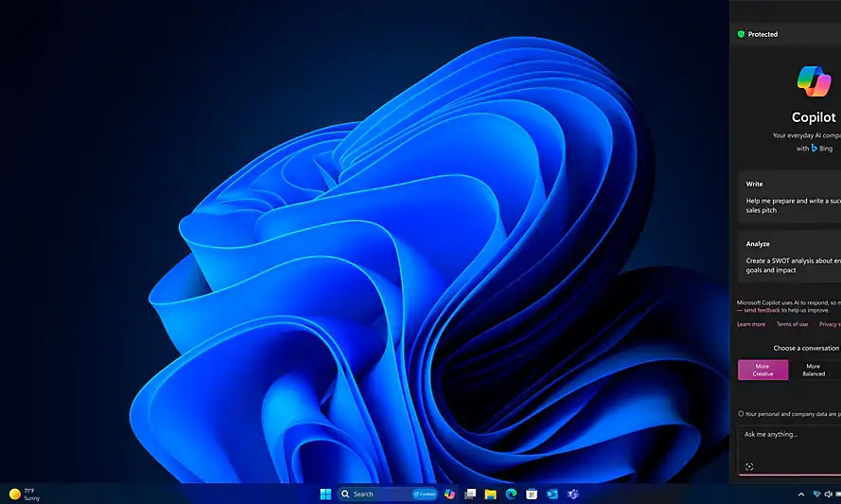Click the Choose a conversation style label
Viewport: 841px width, 504px height.
(x=806, y=348)
